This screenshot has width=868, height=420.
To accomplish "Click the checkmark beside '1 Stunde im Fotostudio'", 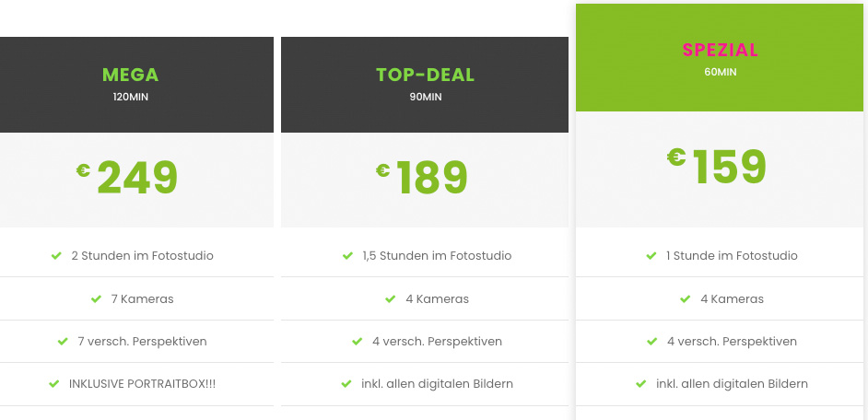I will [651, 256].
